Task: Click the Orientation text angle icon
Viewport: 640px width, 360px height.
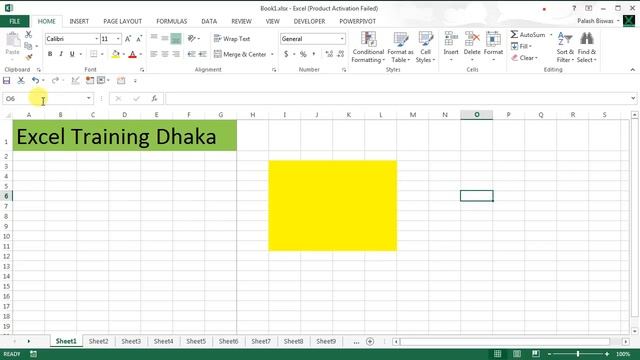Action: pos(192,38)
